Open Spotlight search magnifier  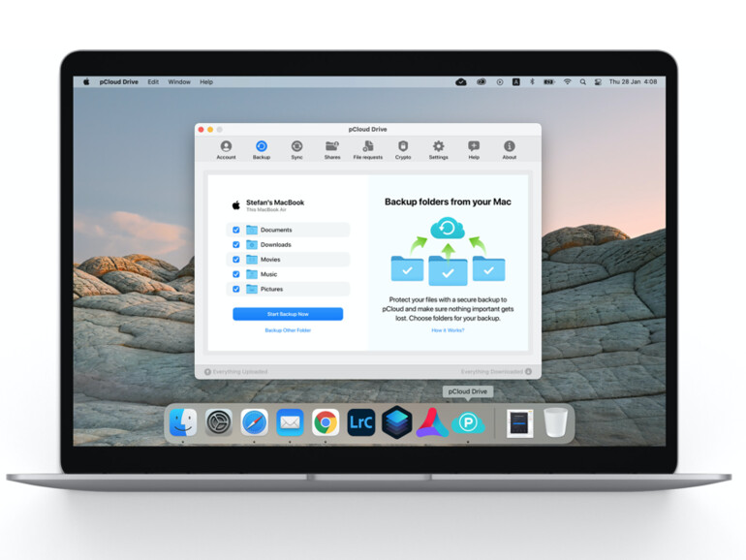point(583,81)
